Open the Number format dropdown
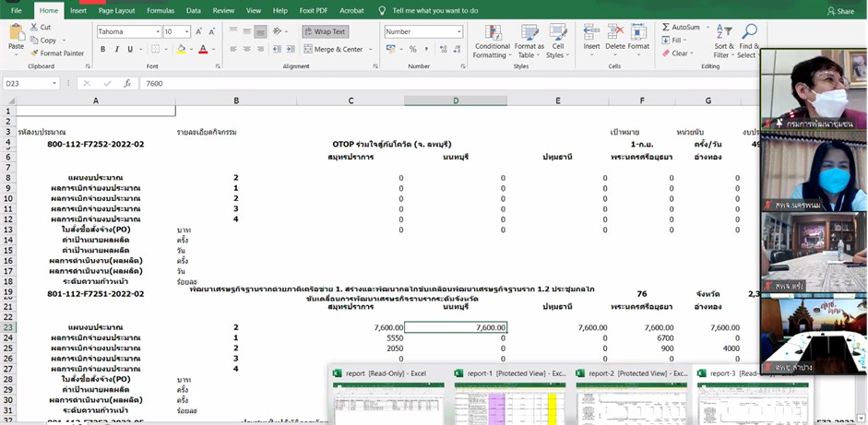Viewport: 868px width, 425px height. click(x=459, y=32)
